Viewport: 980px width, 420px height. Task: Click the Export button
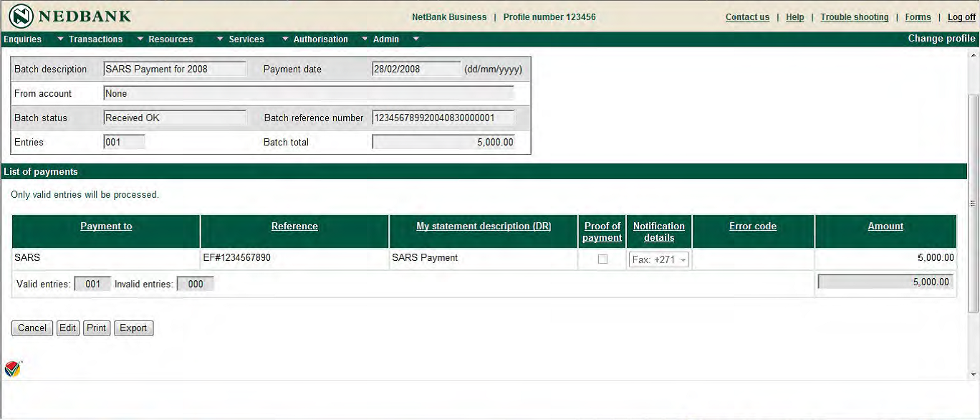pyautogui.click(x=133, y=328)
